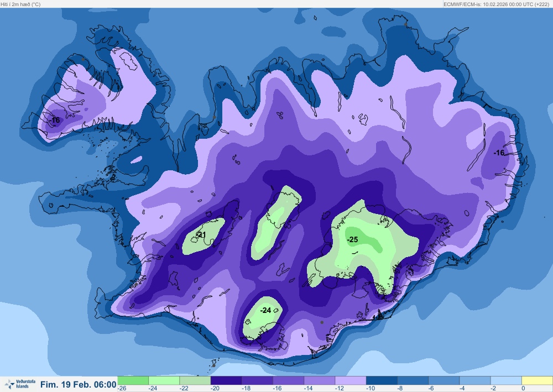Click the forecast time 'Fim. 19 Feb. 06:00'
553x392 pixels.
click(x=79, y=384)
